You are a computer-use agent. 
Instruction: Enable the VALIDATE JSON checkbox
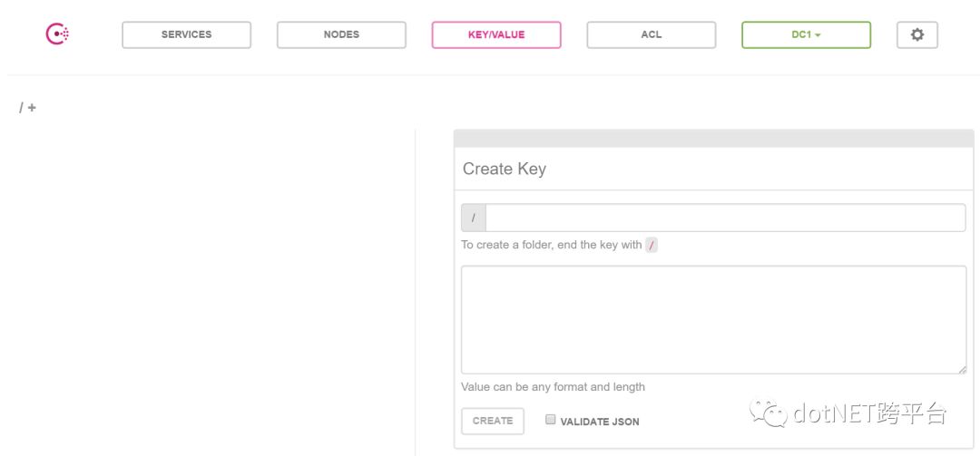tap(551, 420)
